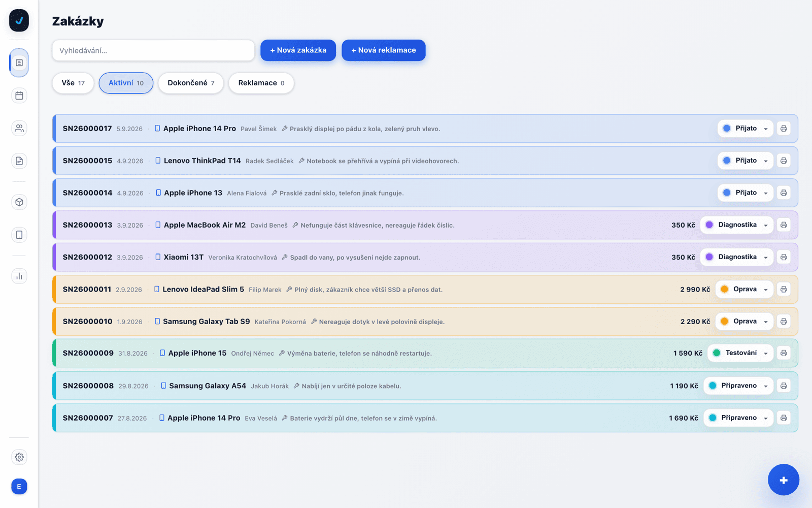Open the statistics bar chart icon

point(19,276)
